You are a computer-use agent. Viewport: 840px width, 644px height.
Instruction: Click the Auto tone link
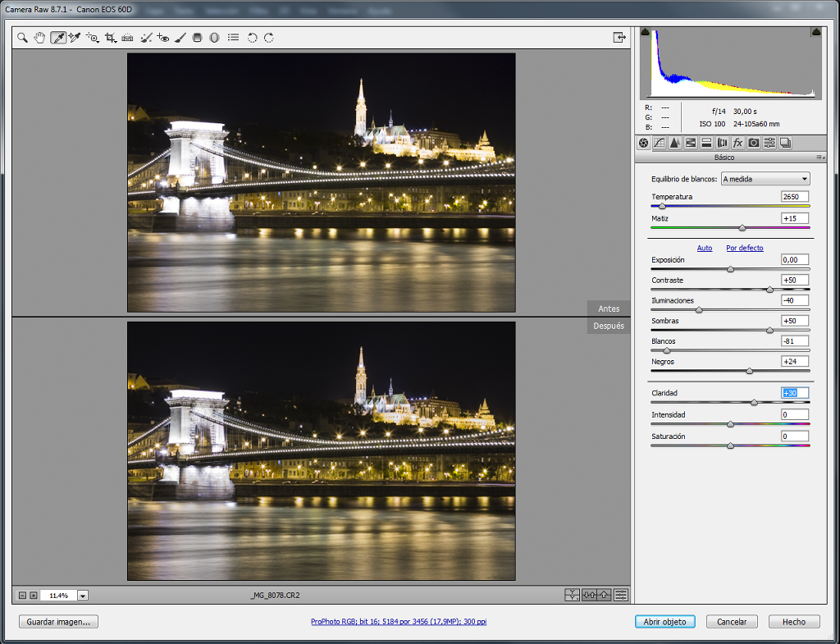705,248
